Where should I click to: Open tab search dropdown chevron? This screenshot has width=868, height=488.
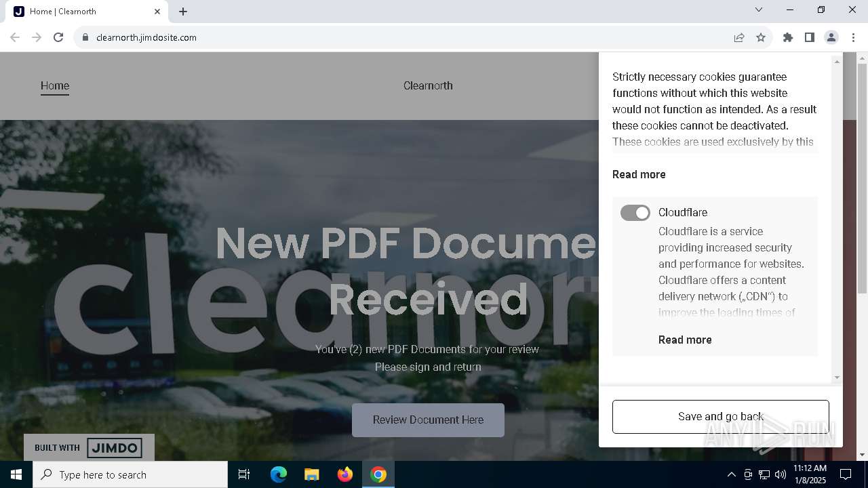759,9
